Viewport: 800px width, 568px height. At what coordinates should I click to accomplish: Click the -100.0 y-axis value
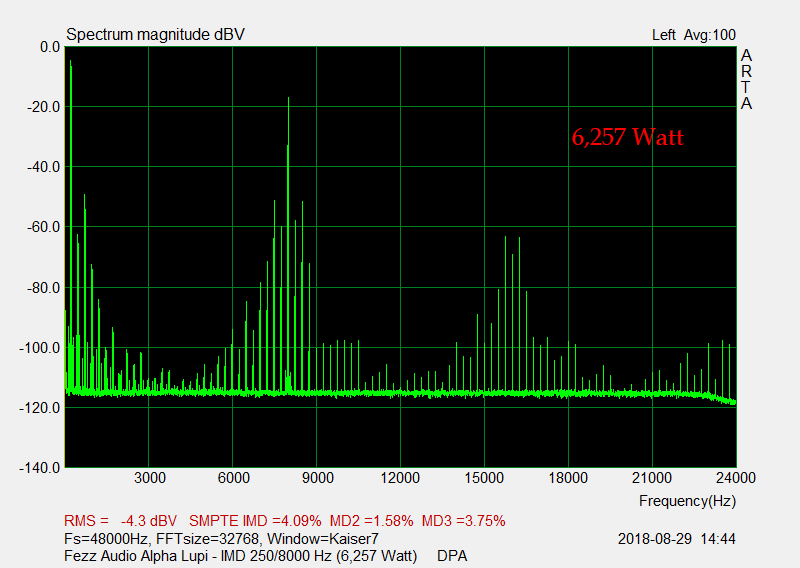pyautogui.click(x=40, y=348)
